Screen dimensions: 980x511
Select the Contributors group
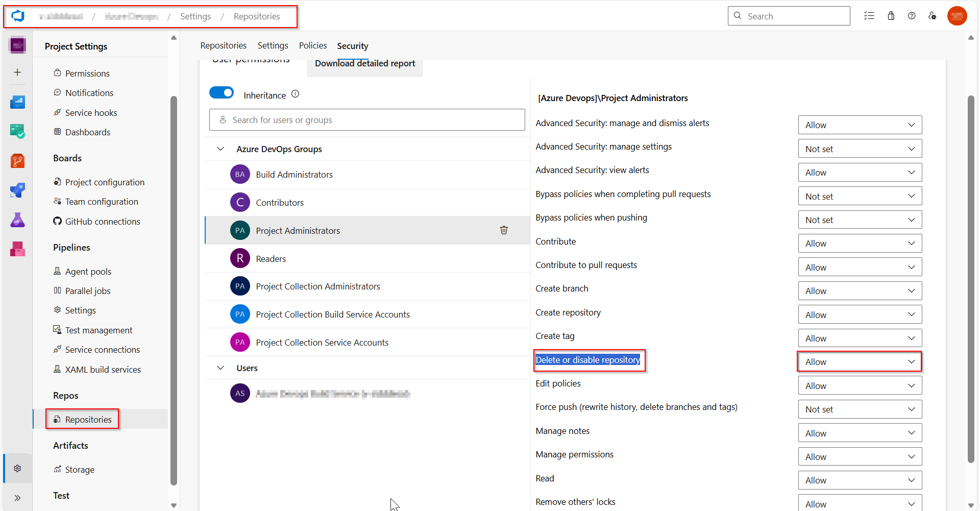[x=367, y=203]
